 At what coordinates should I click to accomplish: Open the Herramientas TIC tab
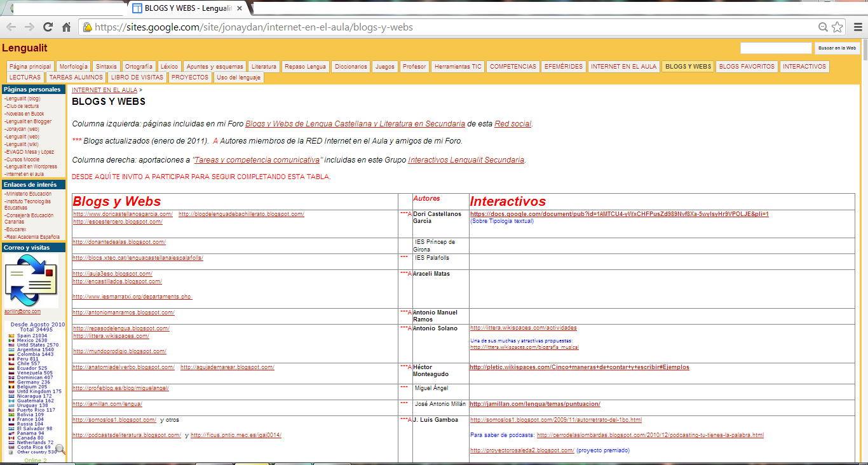point(458,66)
